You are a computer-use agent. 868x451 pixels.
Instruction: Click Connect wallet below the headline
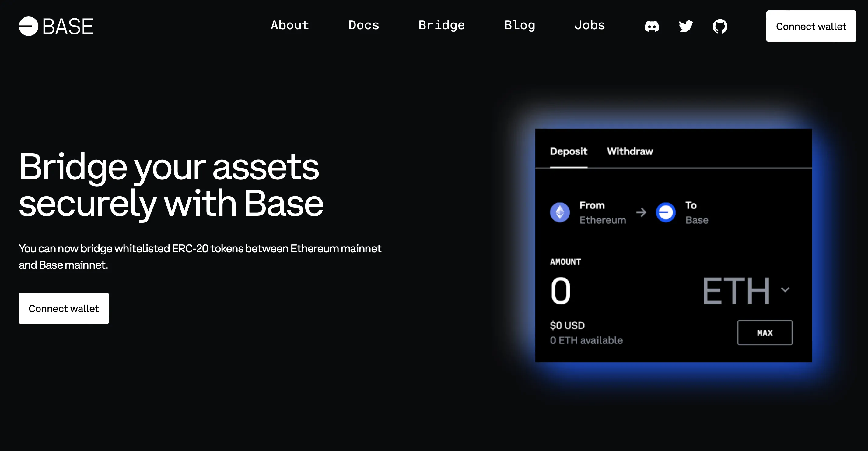click(64, 308)
